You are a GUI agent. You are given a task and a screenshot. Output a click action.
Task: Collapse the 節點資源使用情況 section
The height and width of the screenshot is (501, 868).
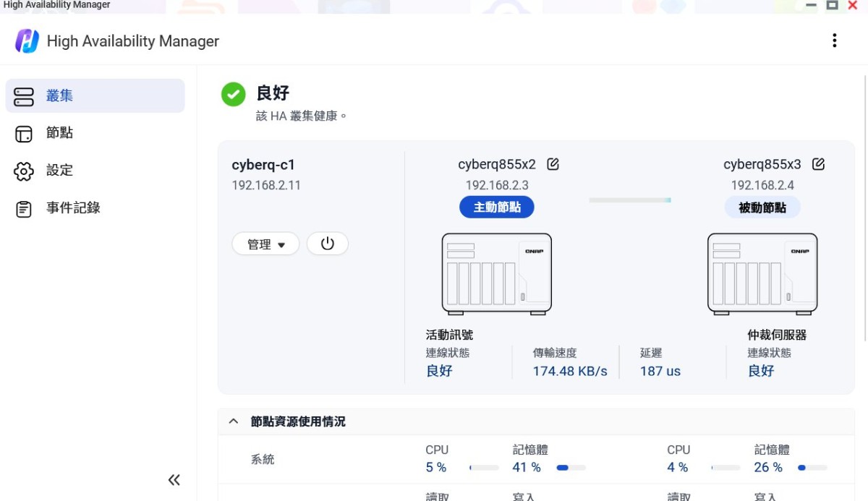point(234,421)
